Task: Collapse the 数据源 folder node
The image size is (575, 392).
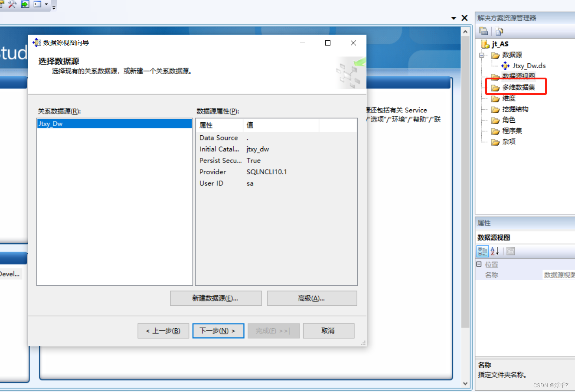Action: click(481, 55)
